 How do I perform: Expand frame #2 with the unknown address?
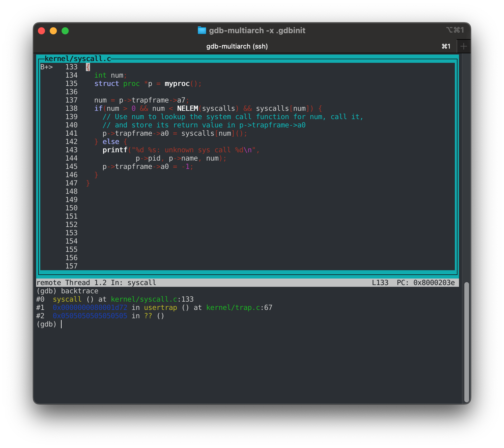pos(89,316)
